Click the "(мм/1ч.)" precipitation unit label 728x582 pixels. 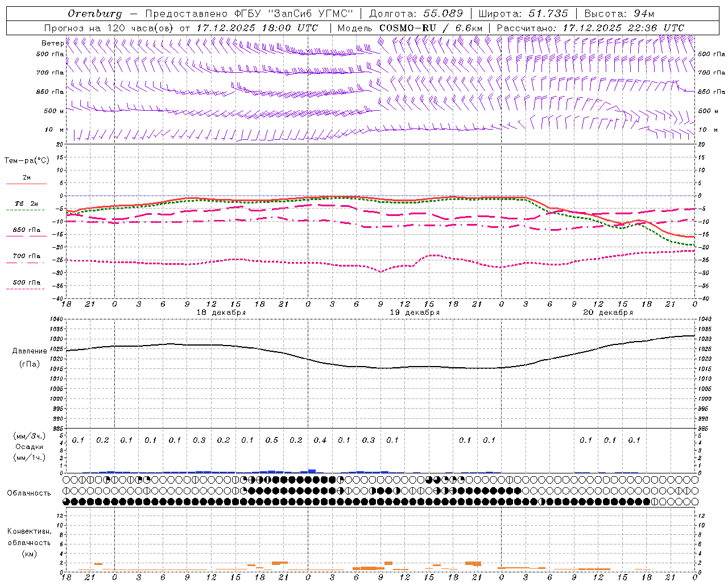coord(30,458)
